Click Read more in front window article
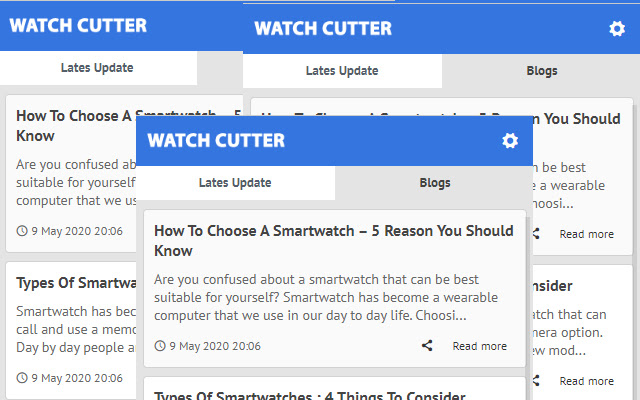Image resolution: width=640 pixels, height=400 pixels. coord(480,346)
